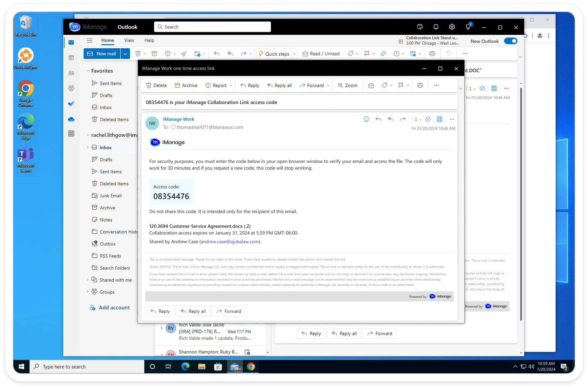
Task: Expand the Groups folder
Action: click(x=88, y=292)
